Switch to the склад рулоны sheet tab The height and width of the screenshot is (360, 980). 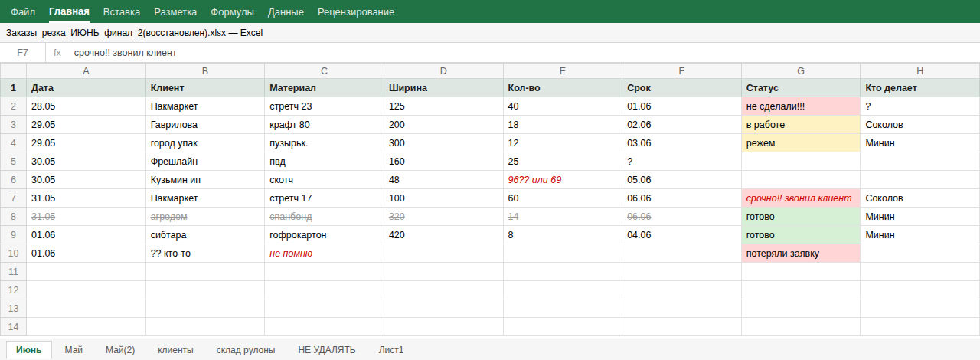(x=246, y=350)
